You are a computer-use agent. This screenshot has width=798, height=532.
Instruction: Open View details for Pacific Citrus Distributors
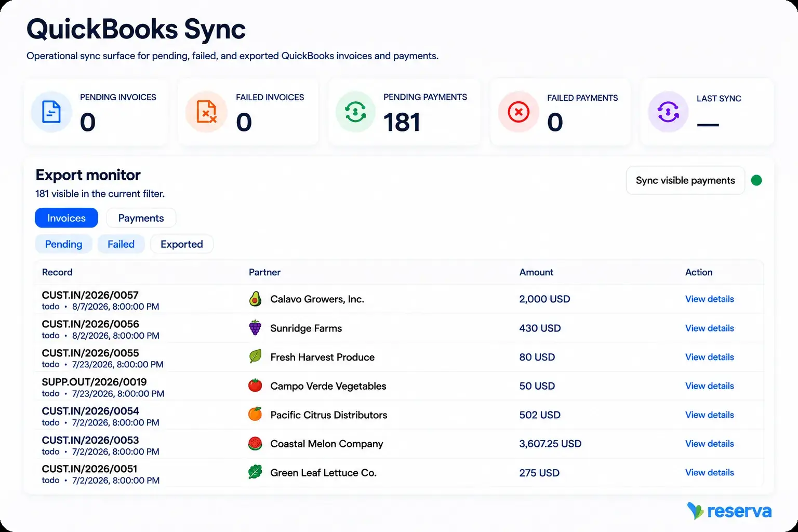pyautogui.click(x=710, y=415)
